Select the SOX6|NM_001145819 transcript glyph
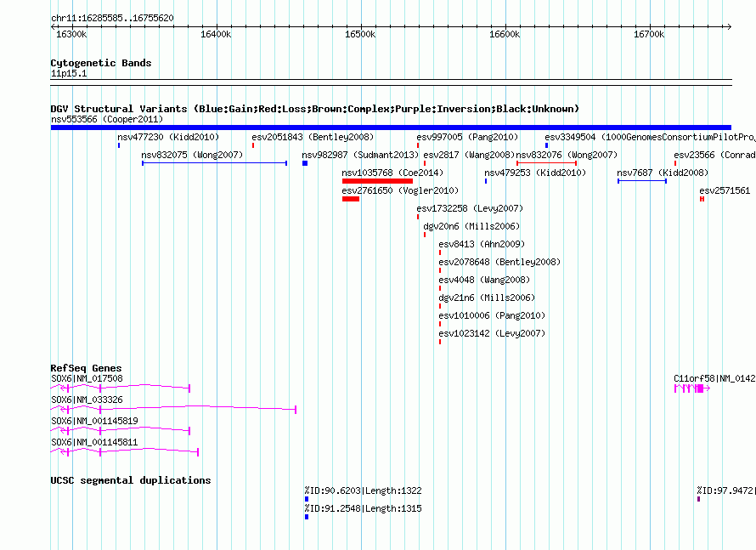Screen dimensions: 756x550 121,430
